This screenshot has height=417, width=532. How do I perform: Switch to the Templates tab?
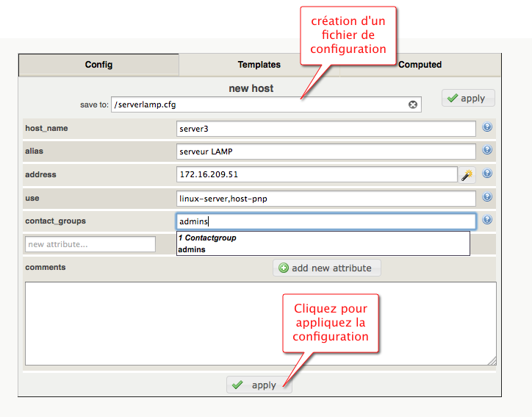(259, 65)
